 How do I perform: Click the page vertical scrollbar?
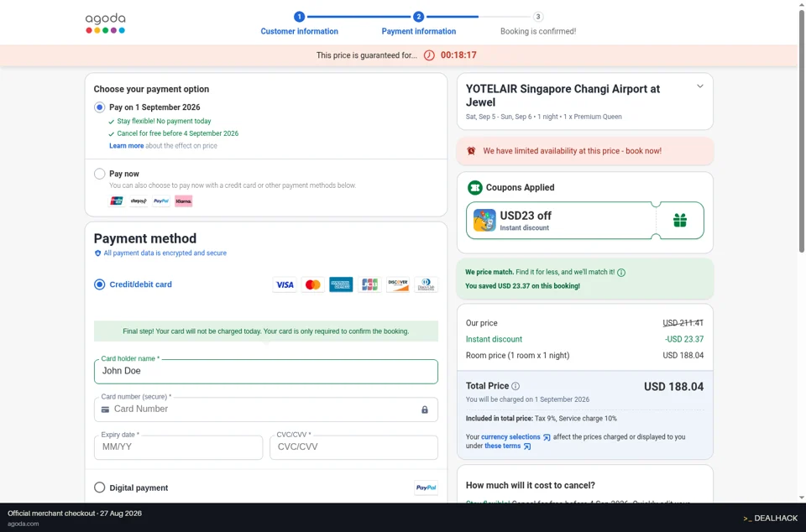click(x=801, y=131)
